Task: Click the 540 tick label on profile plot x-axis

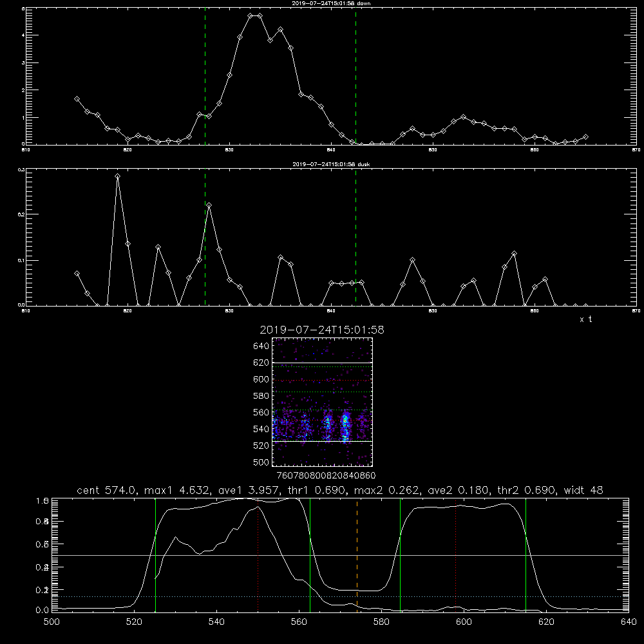Action: coord(216,621)
